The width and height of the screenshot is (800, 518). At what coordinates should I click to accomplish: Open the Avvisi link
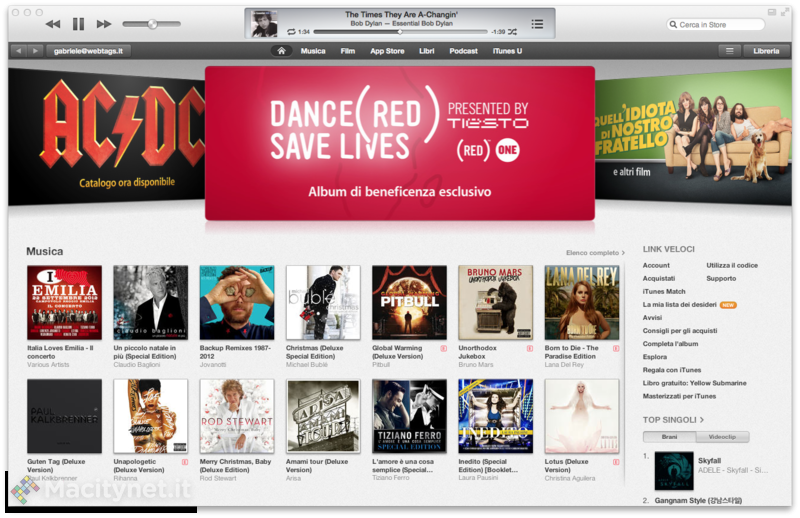pyautogui.click(x=652, y=317)
